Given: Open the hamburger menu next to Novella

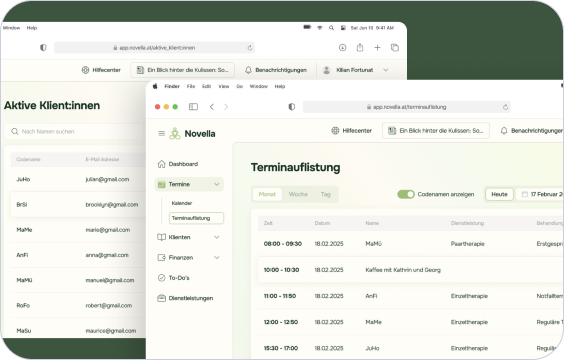Looking at the screenshot, I should [x=162, y=133].
